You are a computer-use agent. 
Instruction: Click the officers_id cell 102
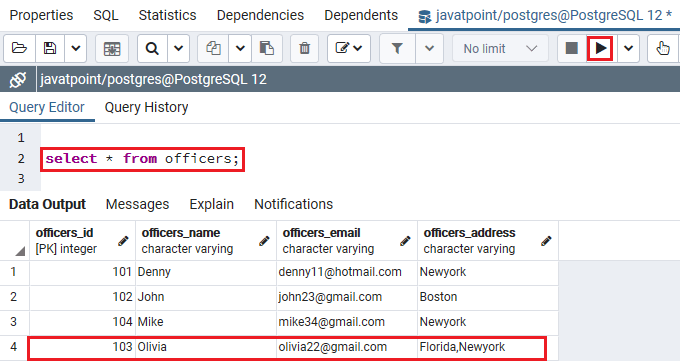coord(82,297)
